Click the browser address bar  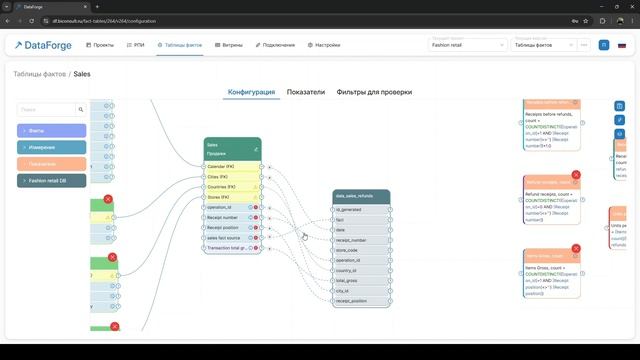(306, 21)
